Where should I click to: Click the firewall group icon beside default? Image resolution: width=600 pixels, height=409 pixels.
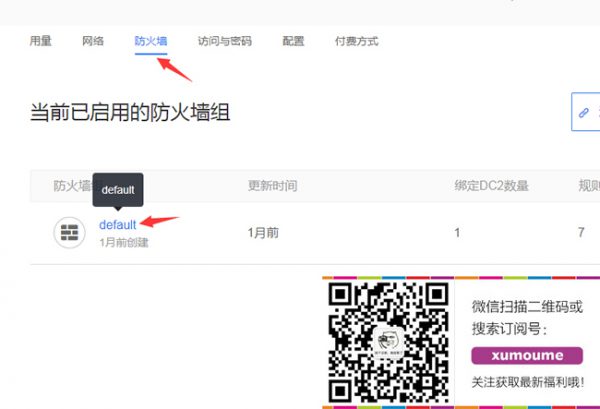69,232
